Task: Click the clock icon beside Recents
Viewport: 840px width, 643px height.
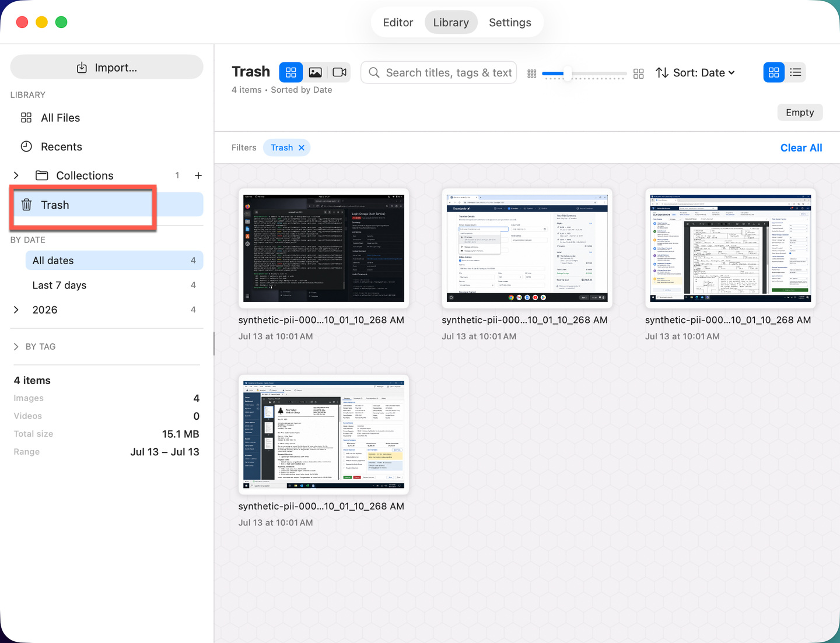Action: coord(26,147)
